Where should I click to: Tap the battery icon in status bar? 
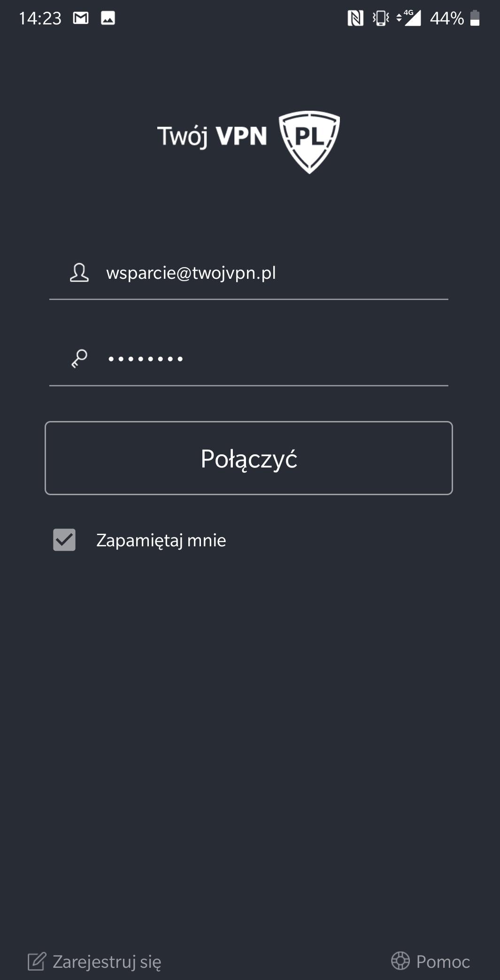coord(475,18)
